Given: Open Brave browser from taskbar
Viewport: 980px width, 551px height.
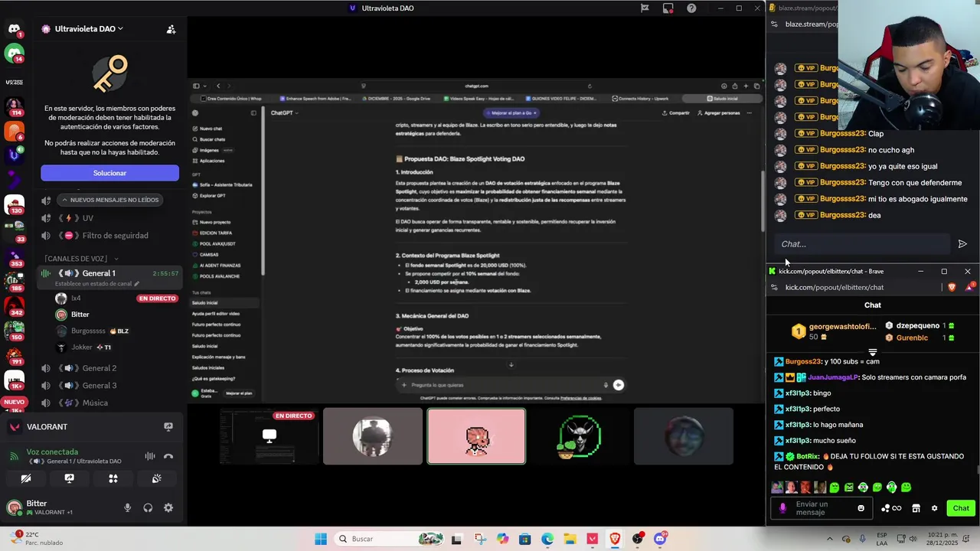Looking at the screenshot, I should pyautogui.click(x=615, y=539).
